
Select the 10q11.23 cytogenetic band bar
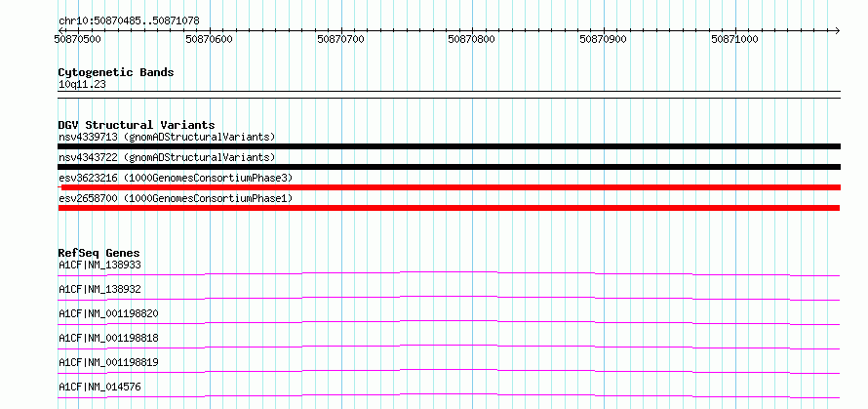point(449,95)
